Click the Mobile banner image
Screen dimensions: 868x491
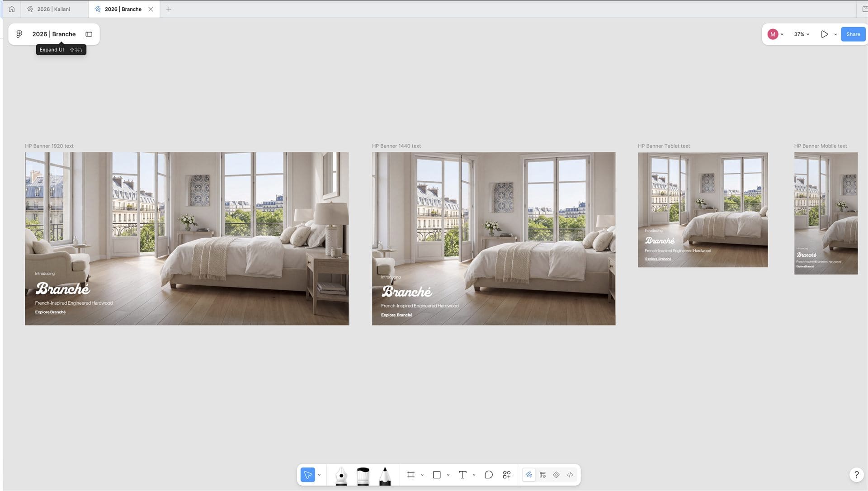(x=826, y=213)
